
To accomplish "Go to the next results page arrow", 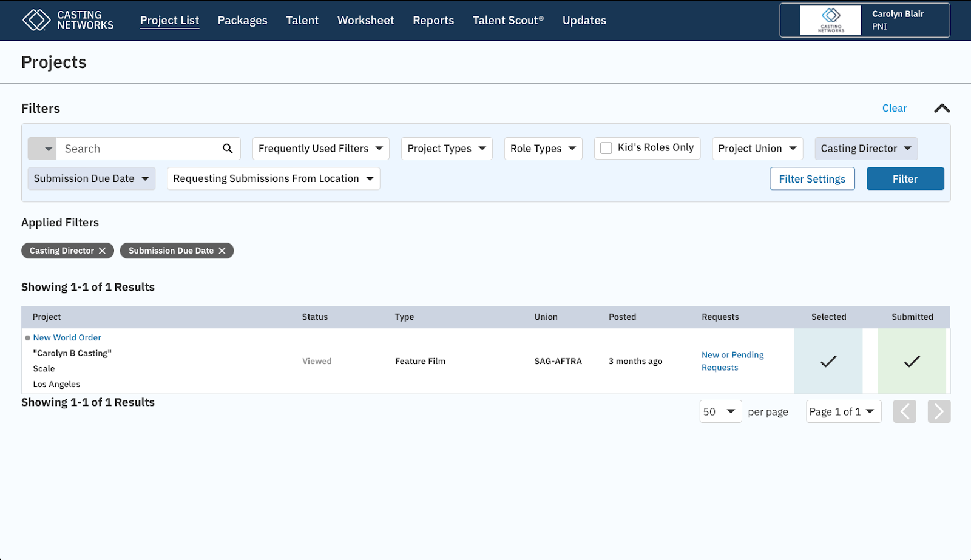I will [x=938, y=411].
